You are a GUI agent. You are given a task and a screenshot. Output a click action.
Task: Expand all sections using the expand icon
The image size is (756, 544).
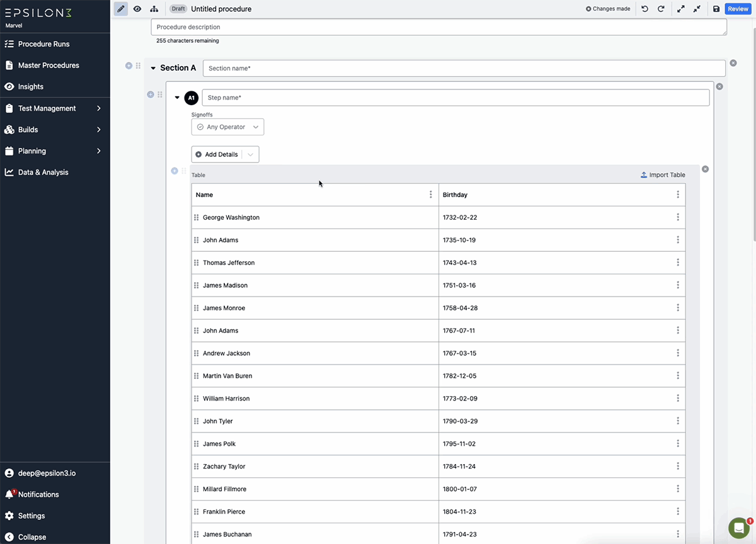tap(680, 9)
